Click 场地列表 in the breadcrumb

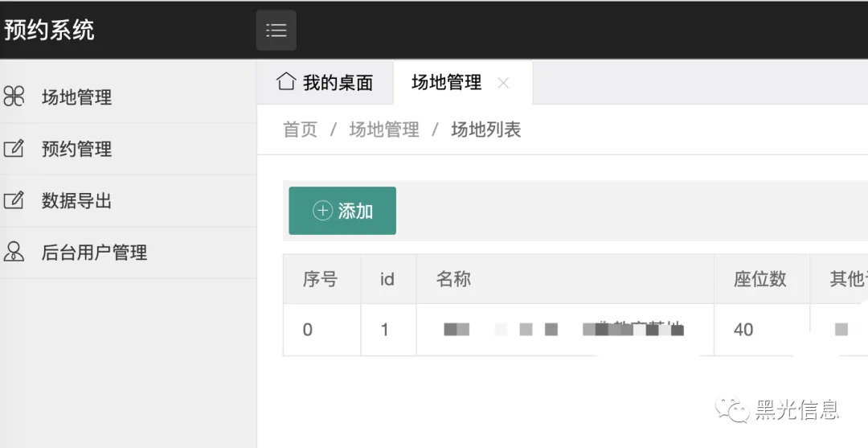click(485, 129)
